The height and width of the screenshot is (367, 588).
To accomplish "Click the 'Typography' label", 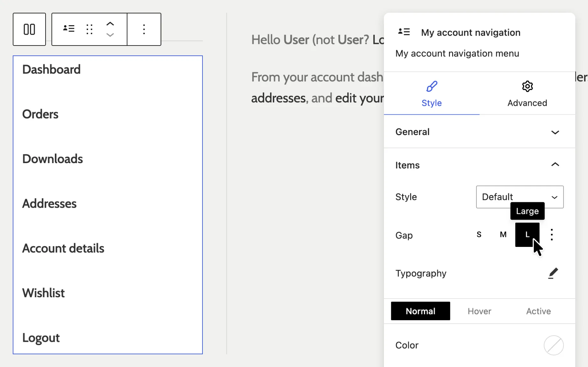I will (421, 273).
